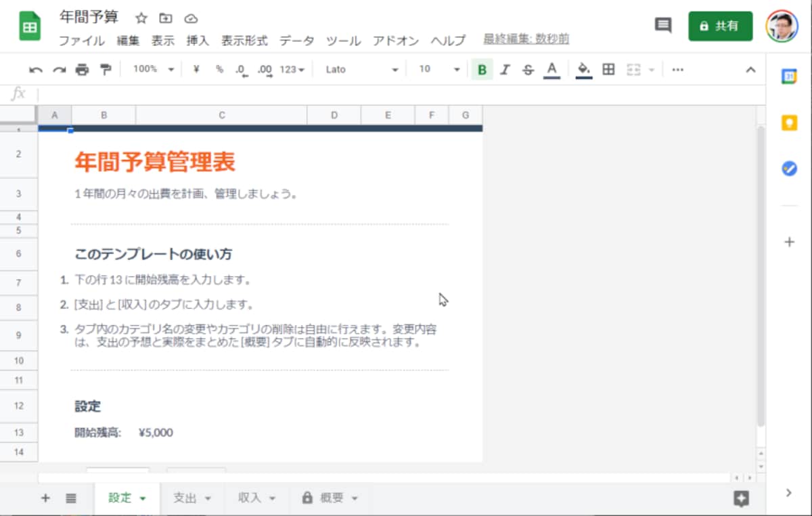Open the アドオン menu

pyautogui.click(x=396, y=41)
